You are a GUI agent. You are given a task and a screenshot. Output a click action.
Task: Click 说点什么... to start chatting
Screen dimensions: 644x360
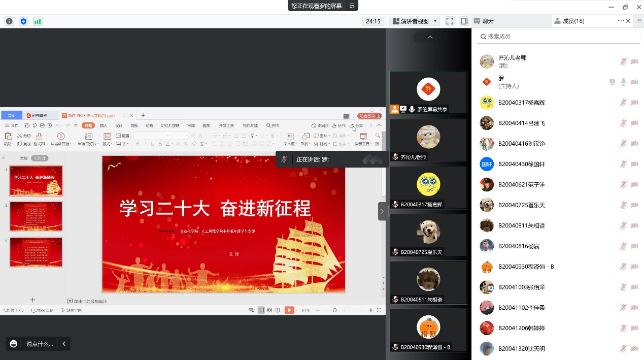40,344
